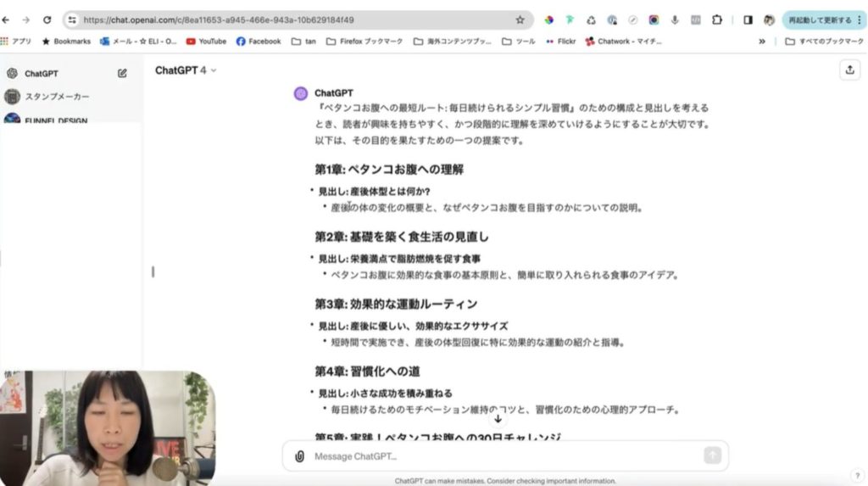Image resolution: width=868 pixels, height=486 pixels.
Task: Click the browser forward arrow
Action: click(x=26, y=20)
